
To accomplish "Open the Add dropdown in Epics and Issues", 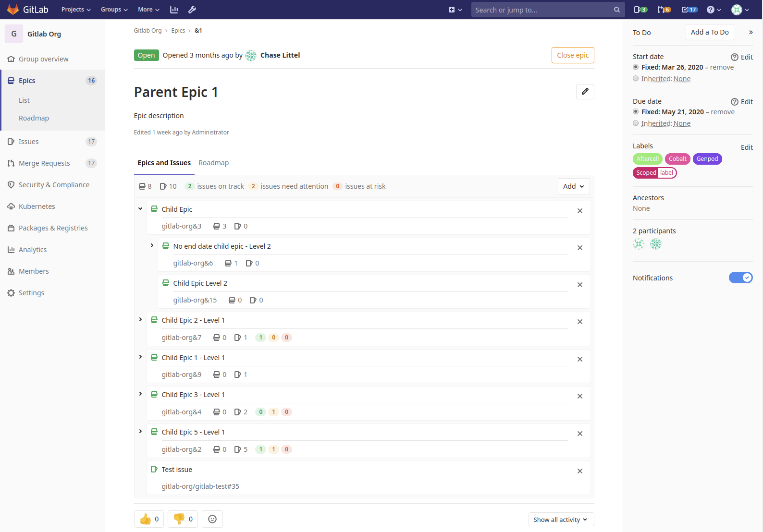I will click(x=573, y=186).
